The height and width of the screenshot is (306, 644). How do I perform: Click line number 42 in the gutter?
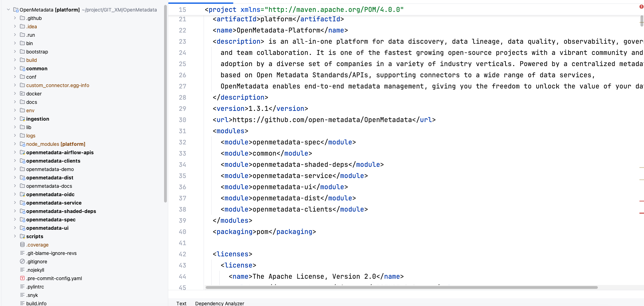[x=182, y=254]
